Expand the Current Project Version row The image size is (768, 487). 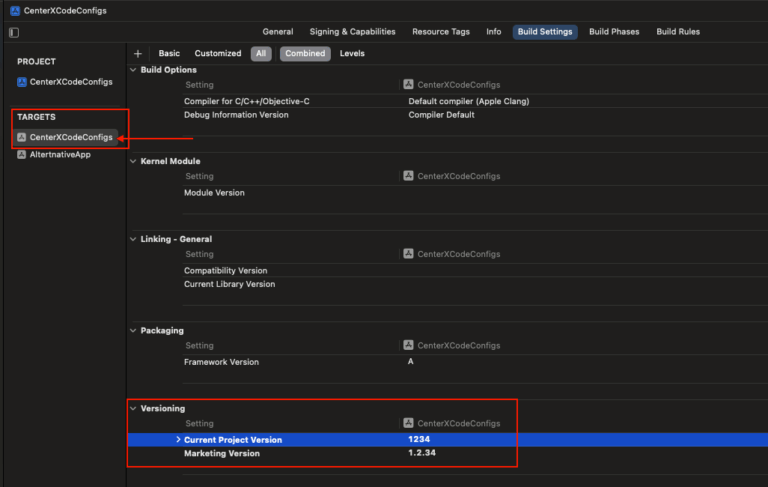(x=178, y=439)
